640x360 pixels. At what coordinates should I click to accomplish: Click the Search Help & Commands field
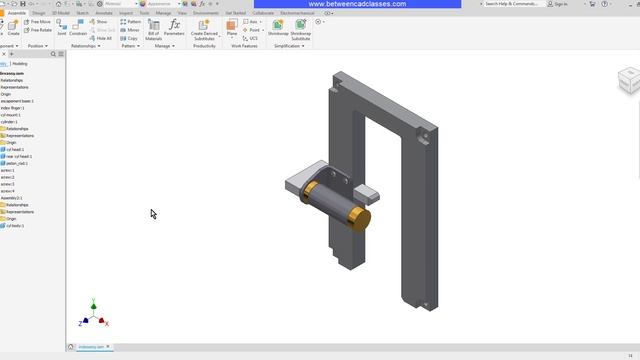coord(515,4)
